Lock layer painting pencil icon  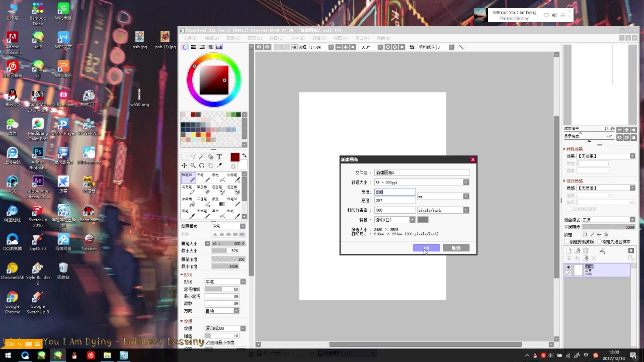pyautogui.click(x=592, y=235)
